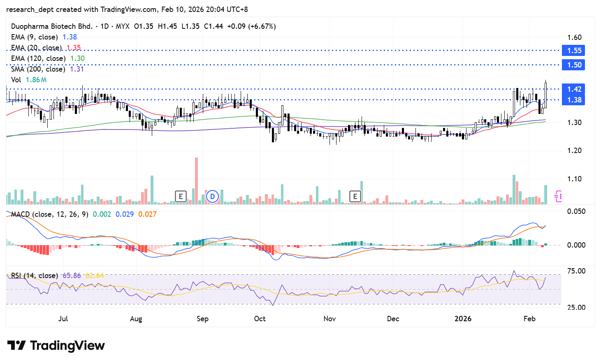Click the Feb label on time axis
Viewport: 601px width, 364px height.
[x=529, y=319]
